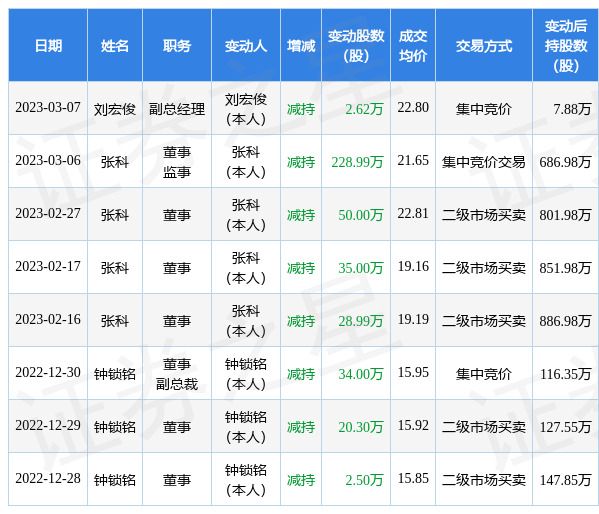Select the 228.99万 share change value
Viewport: 599px width, 514px height.
tap(357, 162)
